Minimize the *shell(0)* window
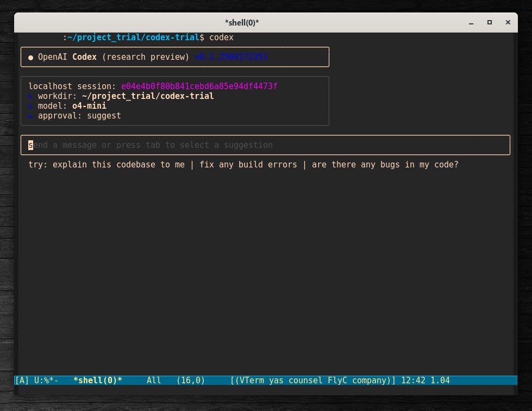 click(x=471, y=23)
